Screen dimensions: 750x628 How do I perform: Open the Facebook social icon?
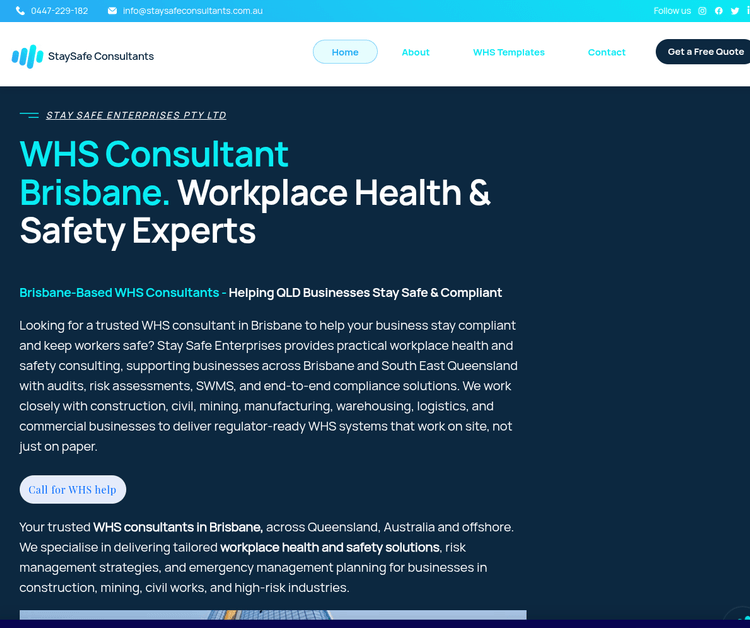click(x=718, y=11)
